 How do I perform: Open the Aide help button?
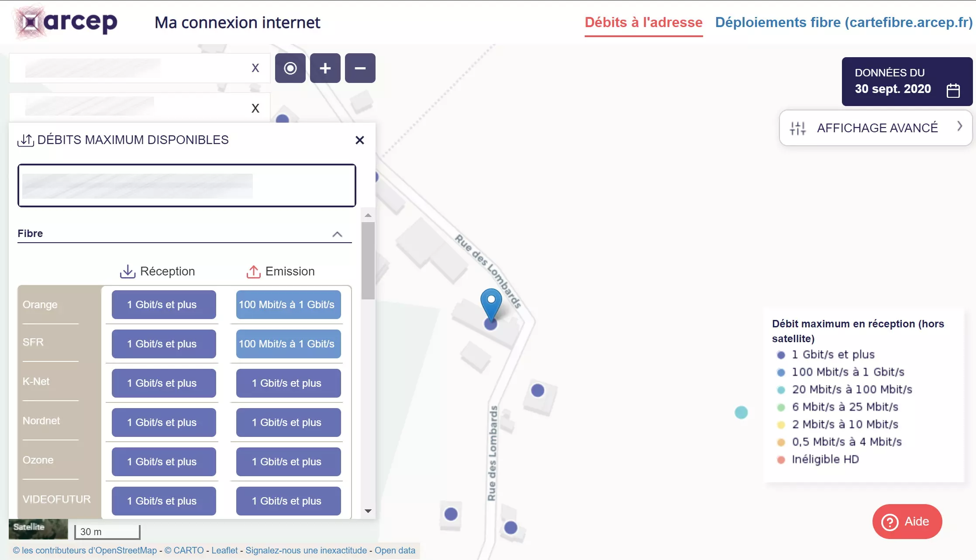[907, 522]
